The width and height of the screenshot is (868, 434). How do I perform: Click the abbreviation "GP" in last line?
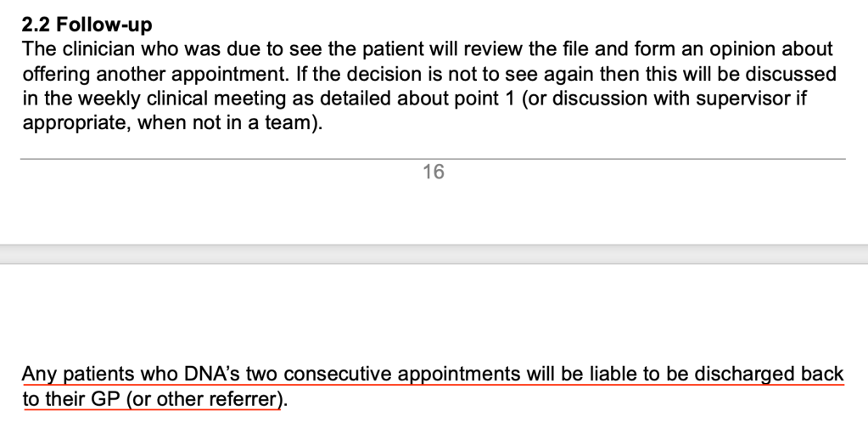pyautogui.click(x=105, y=398)
